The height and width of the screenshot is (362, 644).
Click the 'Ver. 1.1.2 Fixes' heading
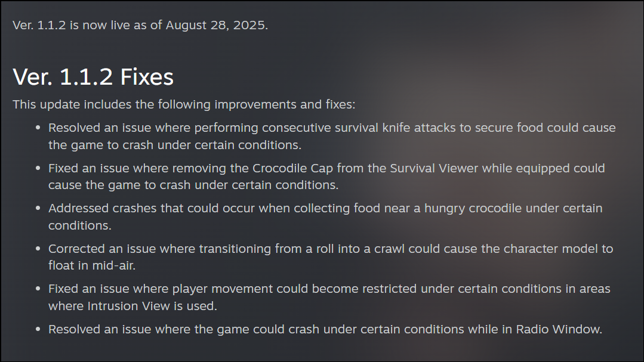pyautogui.click(x=93, y=77)
